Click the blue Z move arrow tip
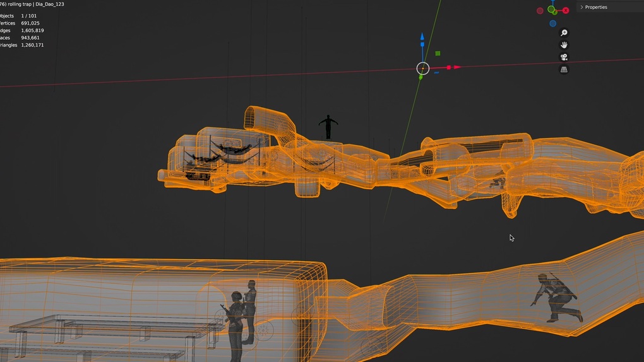Image resolution: width=644 pixels, height=362 pixels. tap(422, 37)
